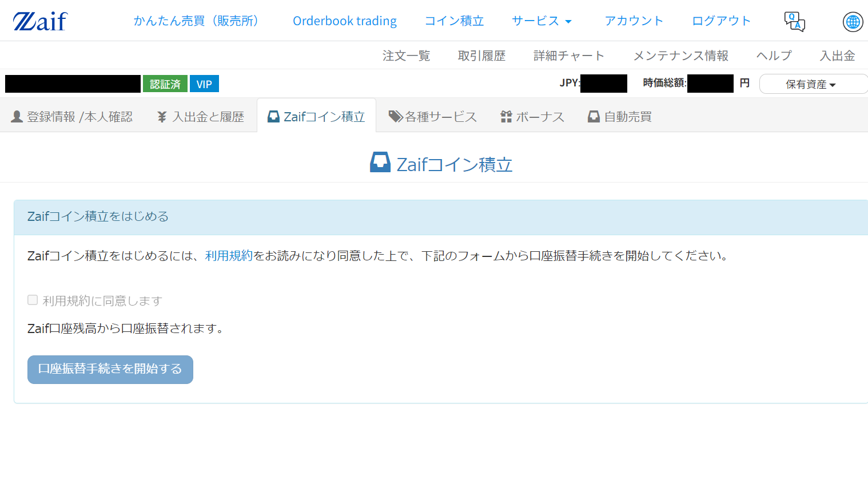Click the 利用規約に同意します label text

[102, 300]
